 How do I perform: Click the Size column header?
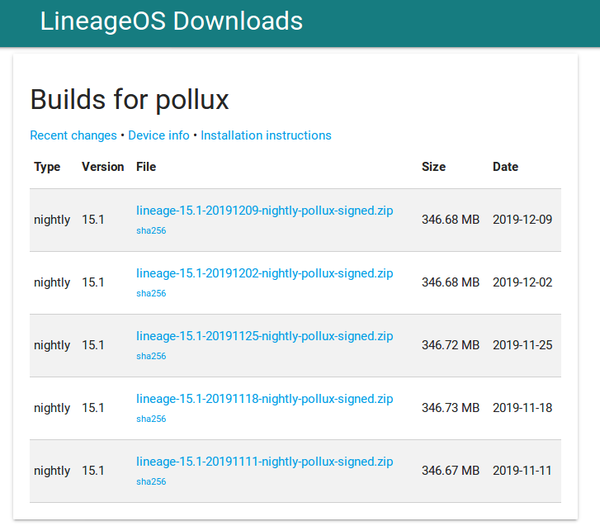pos(434,167)
